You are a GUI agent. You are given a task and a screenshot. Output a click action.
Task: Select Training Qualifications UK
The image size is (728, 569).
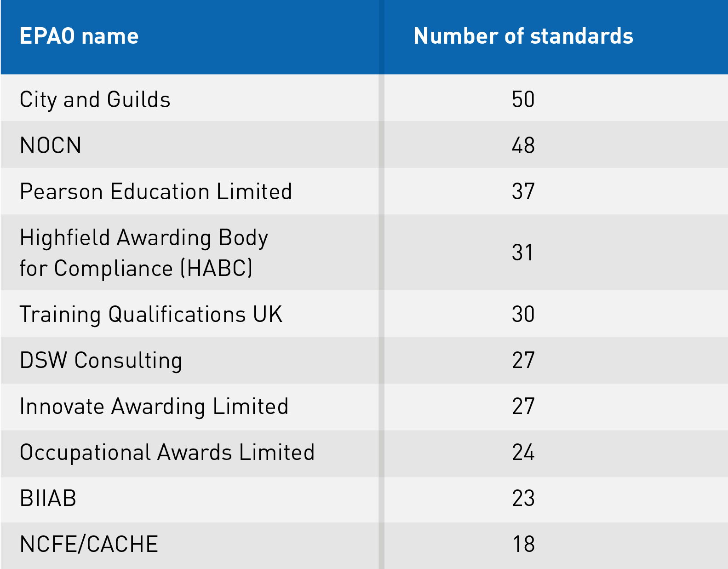click(x=151, y=315)
